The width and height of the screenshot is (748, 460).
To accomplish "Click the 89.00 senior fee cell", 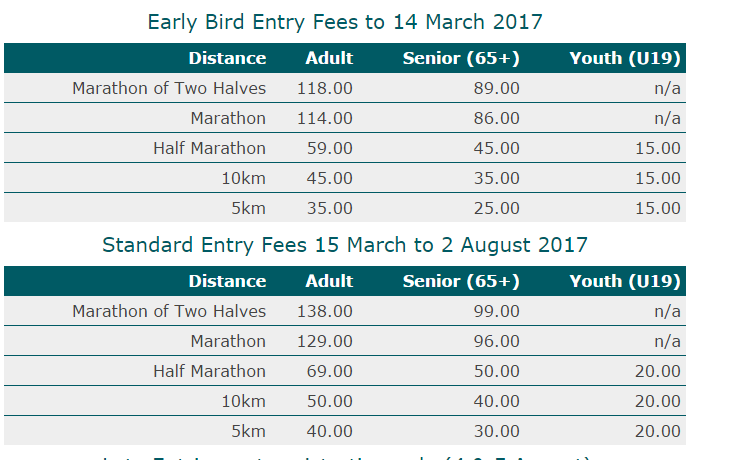I will coord(497,88).
